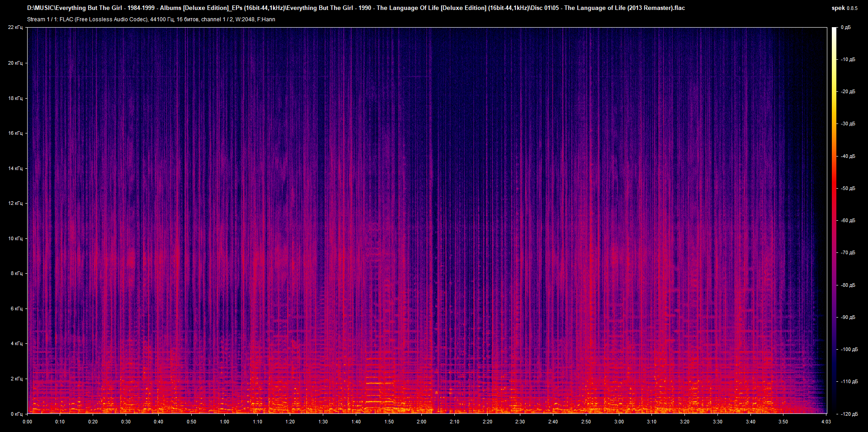Click the dB color gradient scale bar
868x432 pixels.
point(834,220)
